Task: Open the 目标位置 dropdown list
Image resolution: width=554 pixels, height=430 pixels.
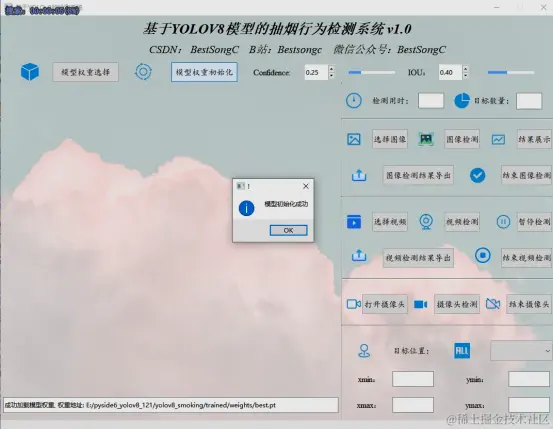Action: [521, 351]
